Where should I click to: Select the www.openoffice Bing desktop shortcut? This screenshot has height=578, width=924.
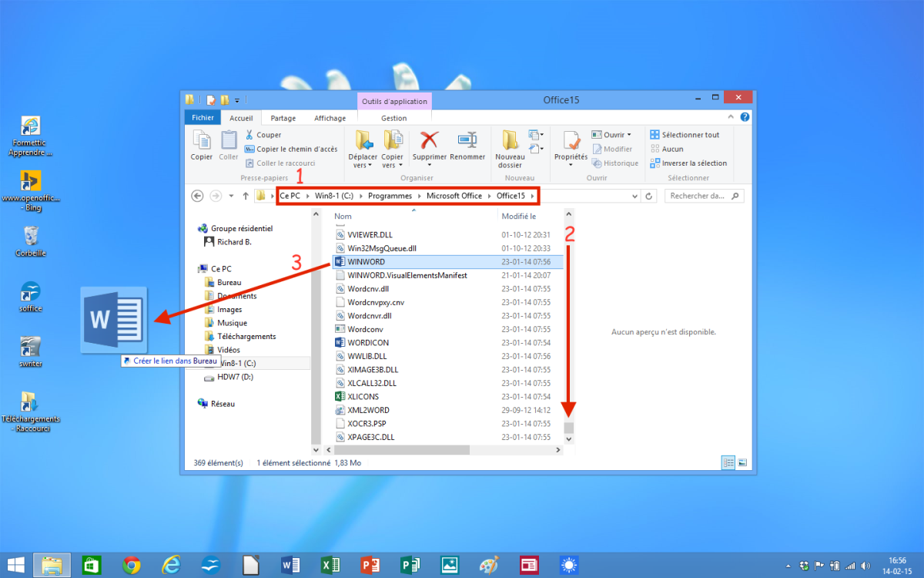(x=31, y=191)
